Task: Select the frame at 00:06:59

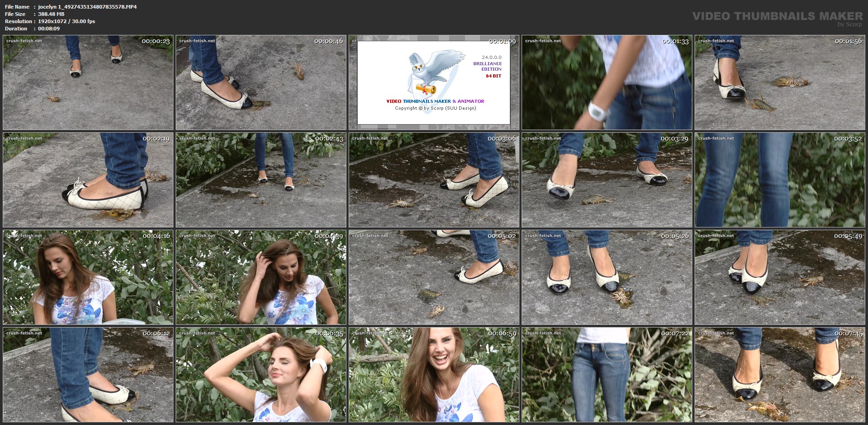Action: tap(434, 375)
